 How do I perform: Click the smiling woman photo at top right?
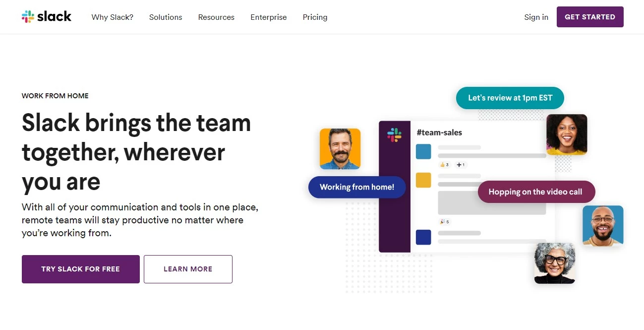[x=567, y=134]
